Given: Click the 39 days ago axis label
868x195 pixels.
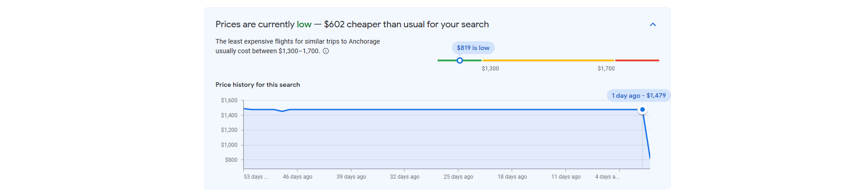Looking at the screenshot, I should 351,177.
